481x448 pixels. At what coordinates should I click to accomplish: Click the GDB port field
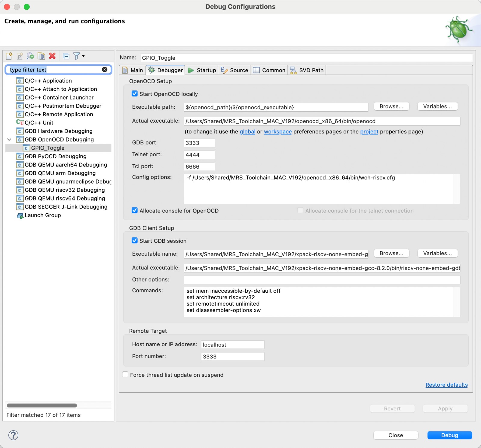pyautogui.click(x=199, y=143)
